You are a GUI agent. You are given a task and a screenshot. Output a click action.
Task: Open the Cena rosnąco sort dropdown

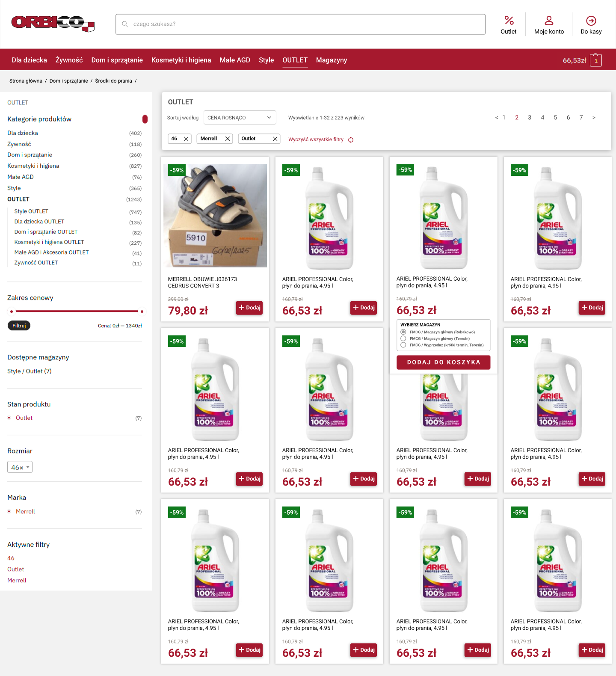pos(240,118)
